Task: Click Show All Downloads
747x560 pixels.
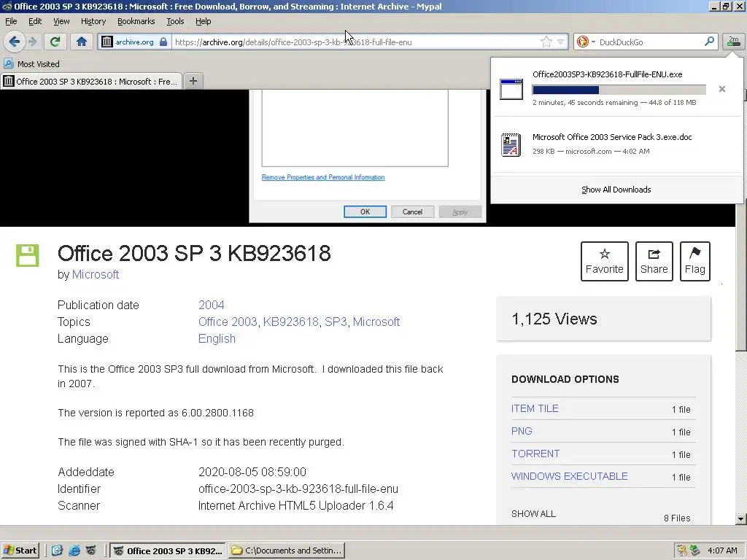Action: pos(616,190)
